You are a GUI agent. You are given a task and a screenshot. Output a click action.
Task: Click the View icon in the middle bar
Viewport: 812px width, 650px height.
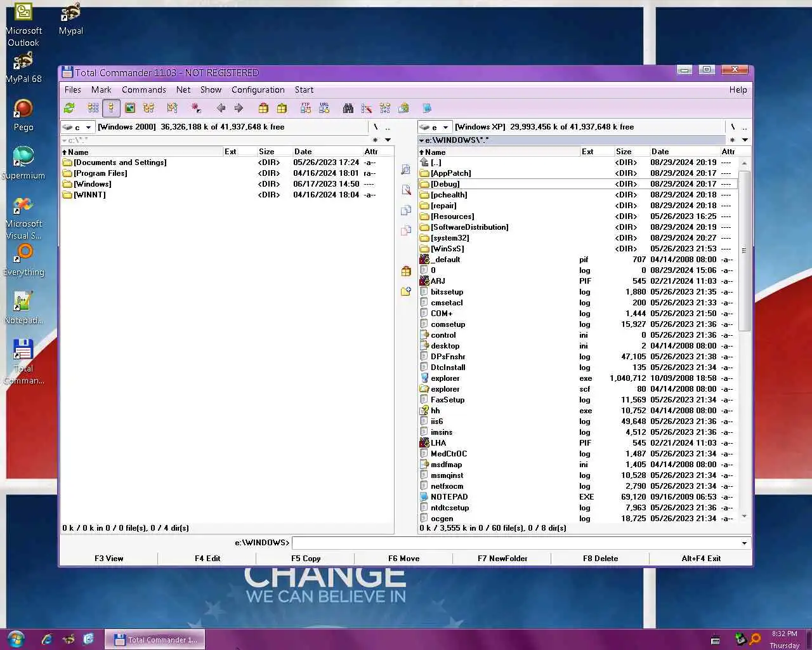point(406,170)
